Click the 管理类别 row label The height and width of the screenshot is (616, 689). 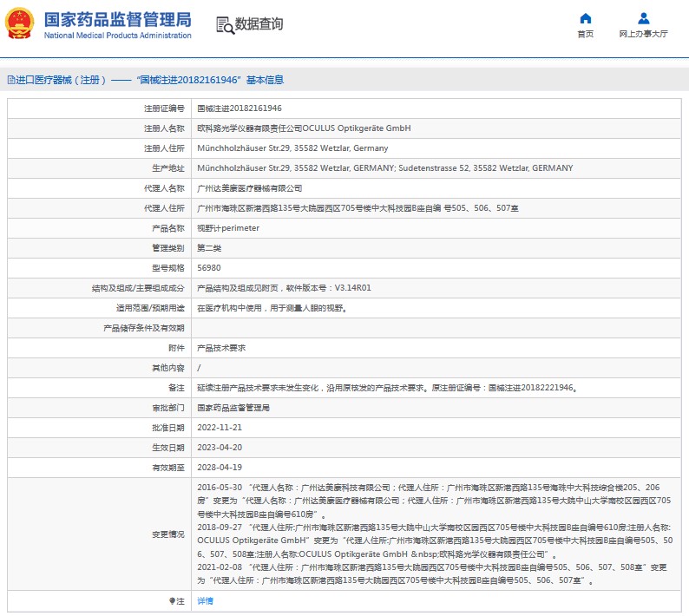point(168,248)
